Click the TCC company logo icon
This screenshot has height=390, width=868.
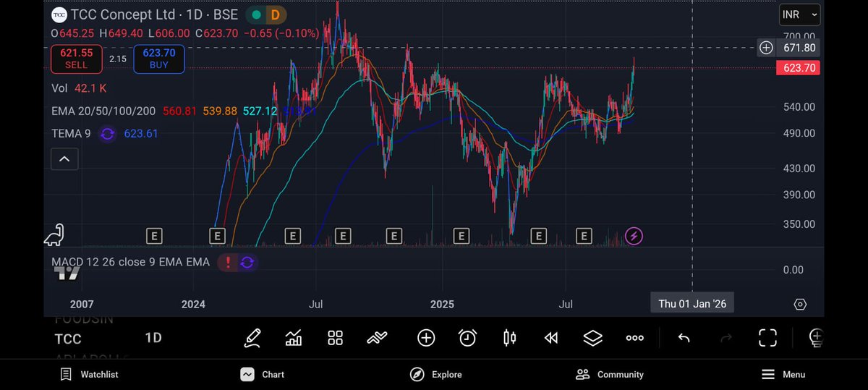[x=59, y=14]
